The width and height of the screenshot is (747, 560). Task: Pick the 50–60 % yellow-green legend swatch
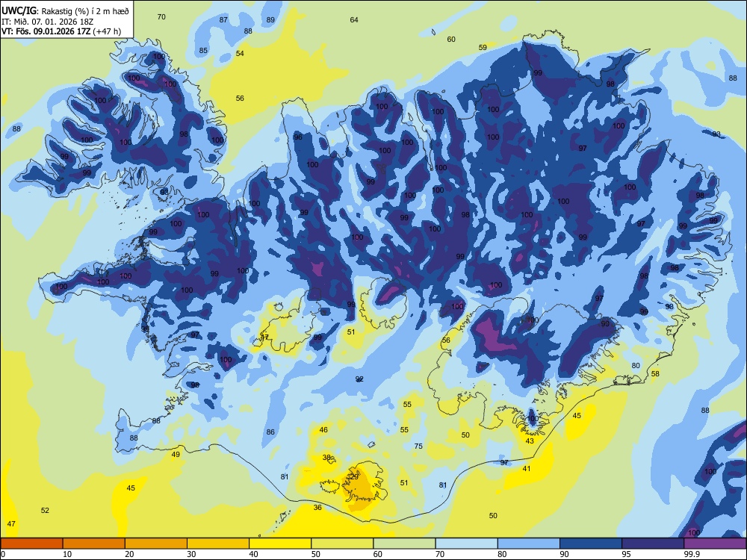[342, 544]
